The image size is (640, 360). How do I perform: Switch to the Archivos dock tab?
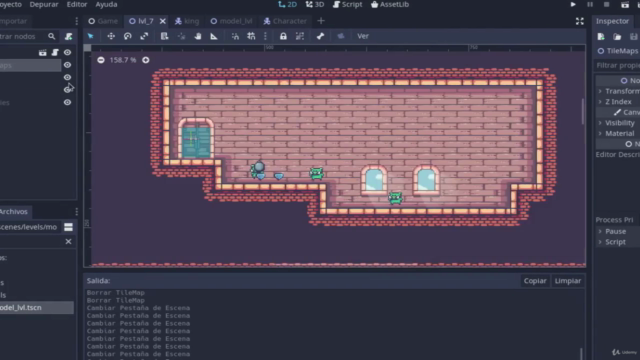click(13, 211)
